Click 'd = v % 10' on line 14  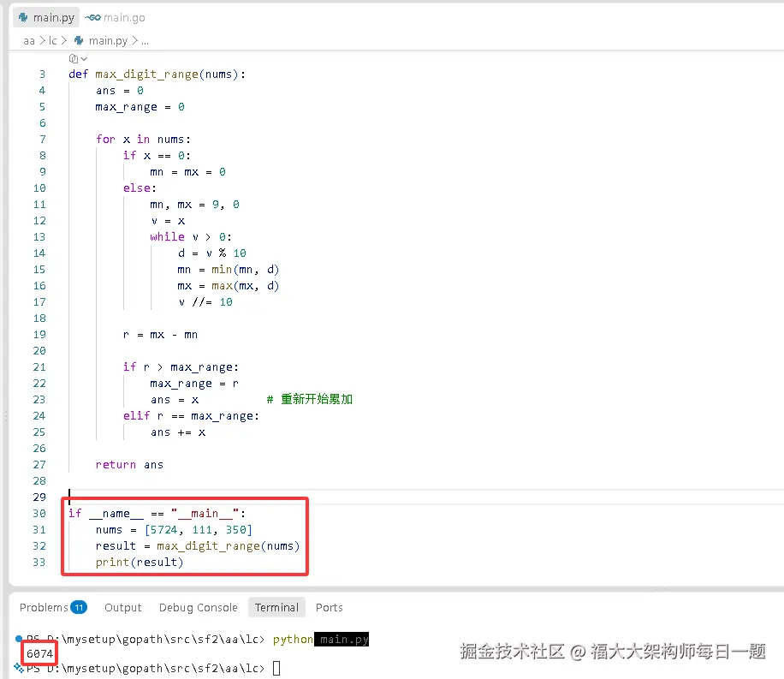click(212, 253)
